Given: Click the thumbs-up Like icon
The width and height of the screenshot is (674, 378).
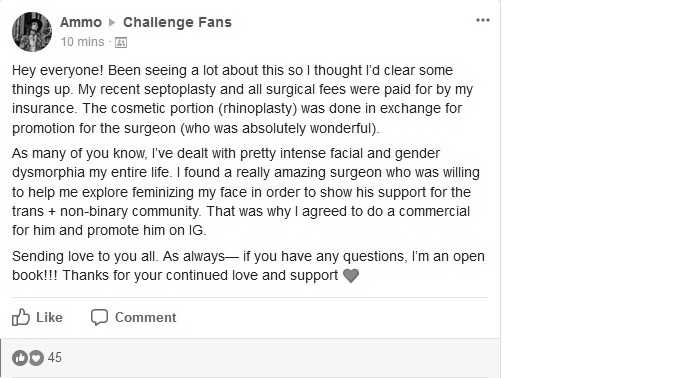Looking at the screenshot, I should click(21, 317).
